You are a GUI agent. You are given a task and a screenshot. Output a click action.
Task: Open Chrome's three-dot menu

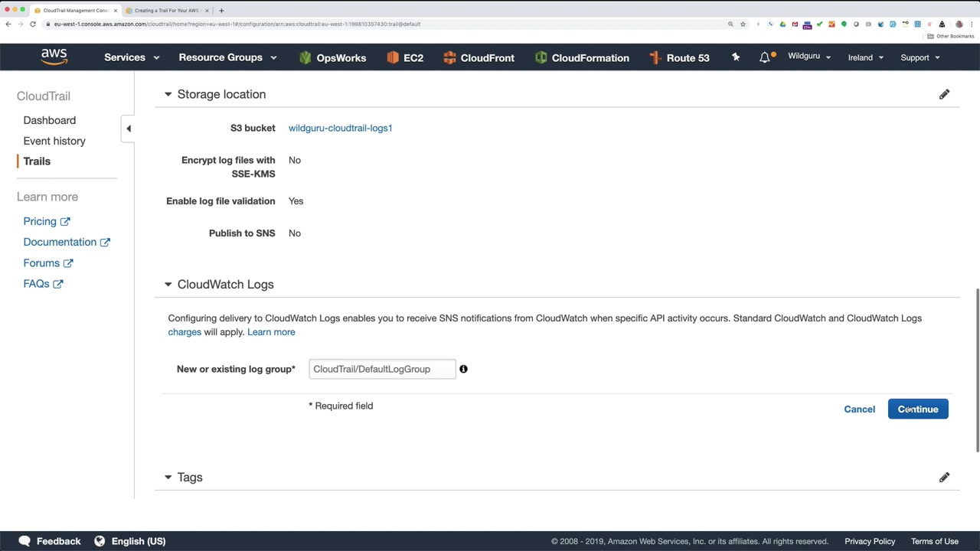(x=972, y=24)
